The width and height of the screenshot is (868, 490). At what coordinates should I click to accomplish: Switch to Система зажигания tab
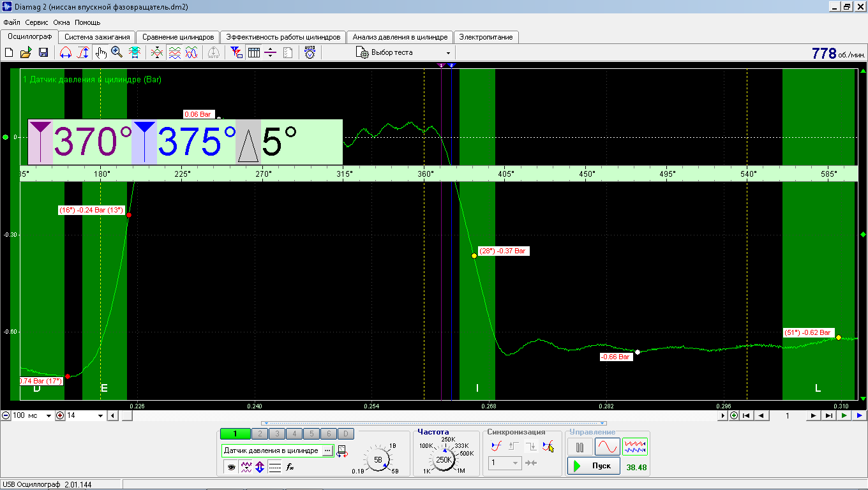click(97, 37)
